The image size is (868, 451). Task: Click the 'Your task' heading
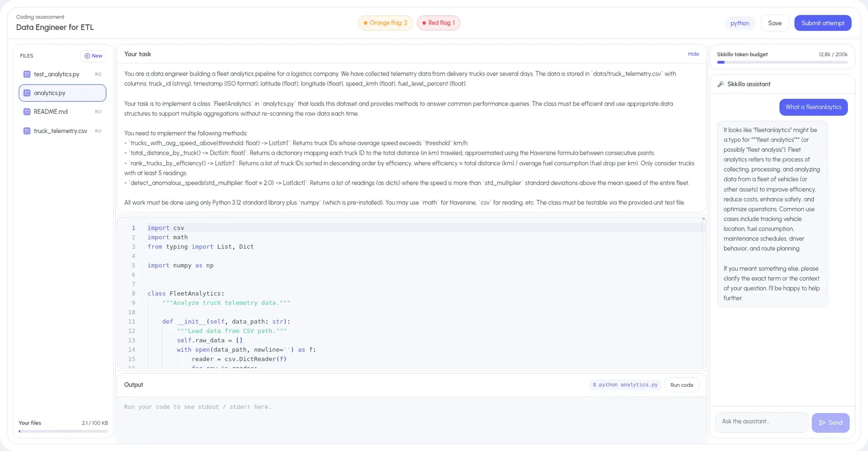point(137,54)
